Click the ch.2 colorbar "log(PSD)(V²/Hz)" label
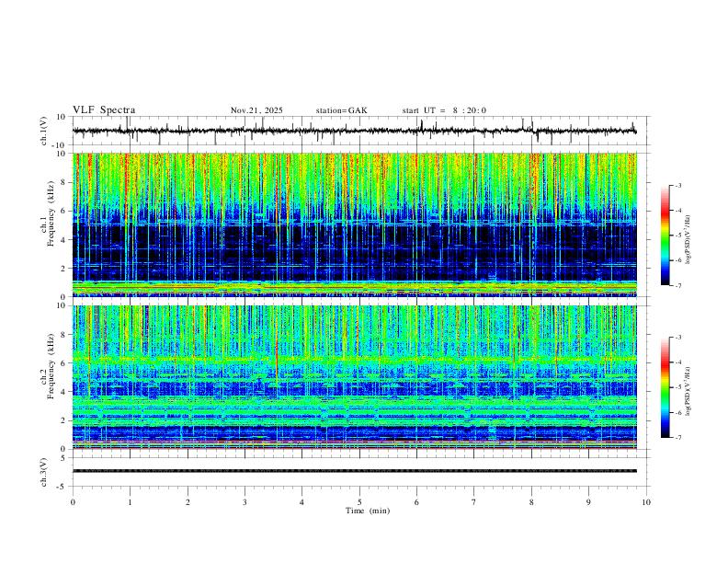 point(688,391)
